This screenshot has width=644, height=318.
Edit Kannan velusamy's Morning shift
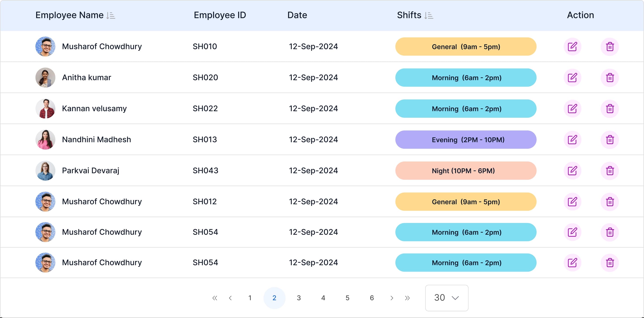coord(572,109)
